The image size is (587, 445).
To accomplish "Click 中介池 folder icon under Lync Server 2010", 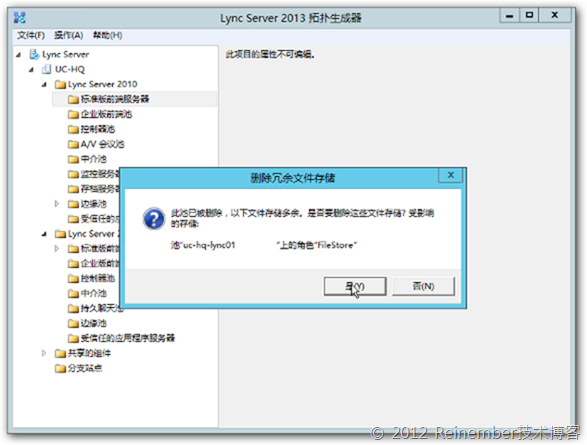I will [x=73, y=159].
